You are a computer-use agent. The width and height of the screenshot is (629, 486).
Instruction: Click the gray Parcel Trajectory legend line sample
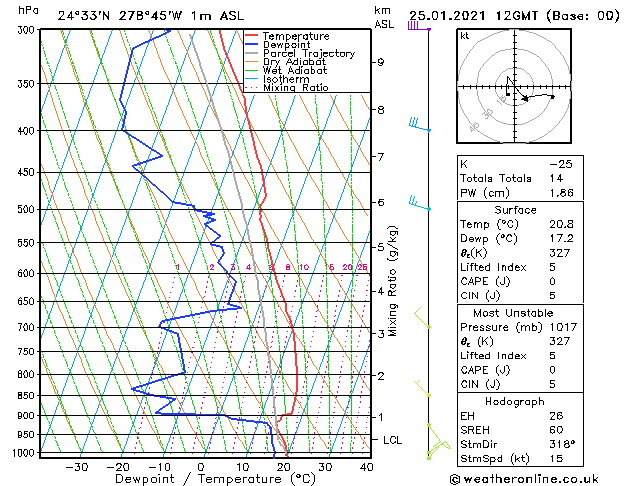(x=252, y=53)
